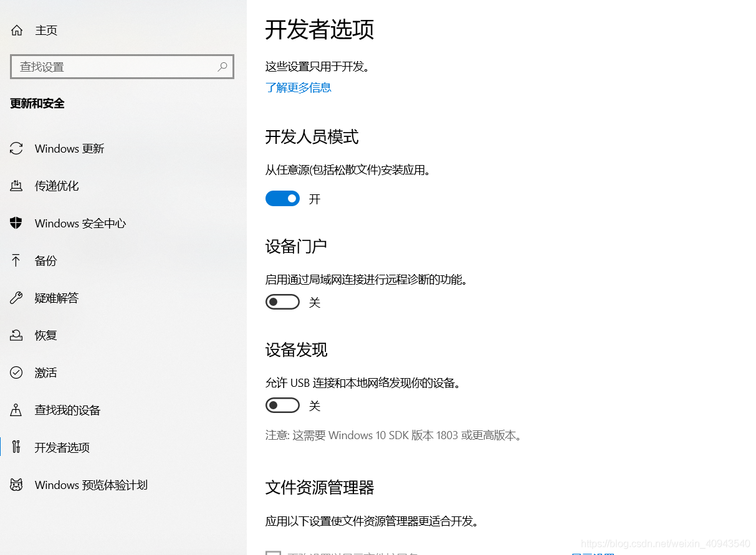756x555 pixels.
Task: Enable the 设备发现 toggle
Action: 282,406
